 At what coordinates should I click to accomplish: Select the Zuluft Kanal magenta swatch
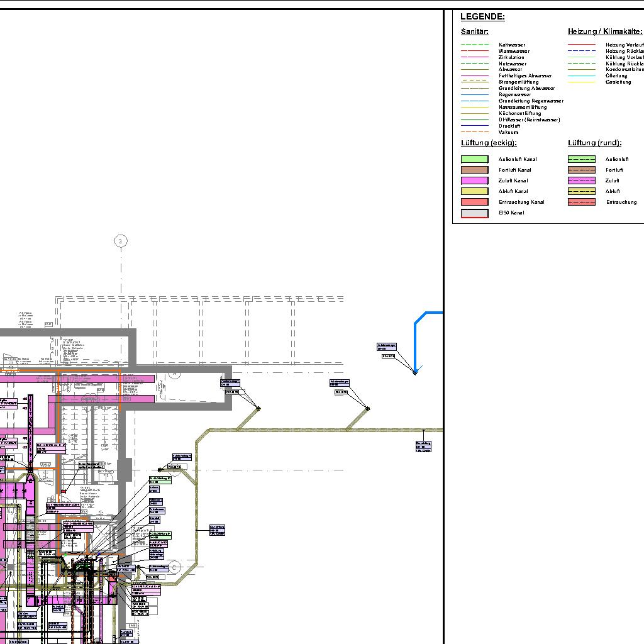(474, 181)
